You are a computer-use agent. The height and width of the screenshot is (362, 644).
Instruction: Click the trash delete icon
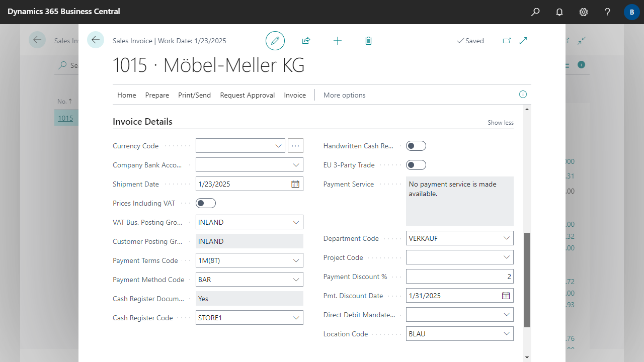tap(368, 41)
